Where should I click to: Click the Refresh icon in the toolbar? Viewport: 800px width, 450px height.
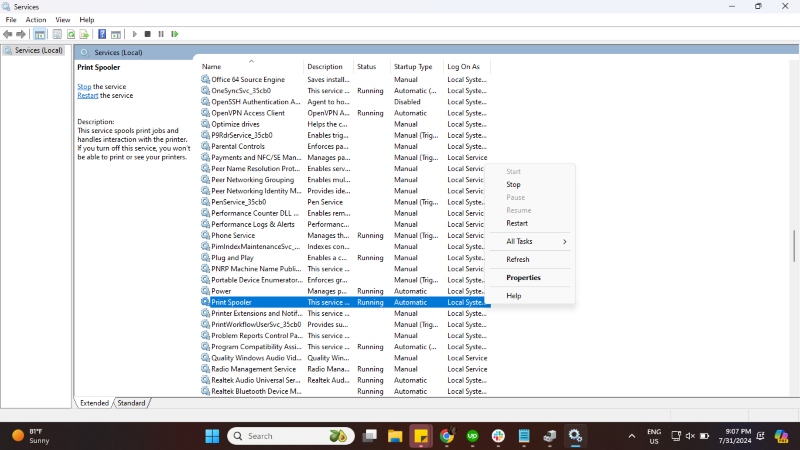pyautogui.click(x=71, y=34)
